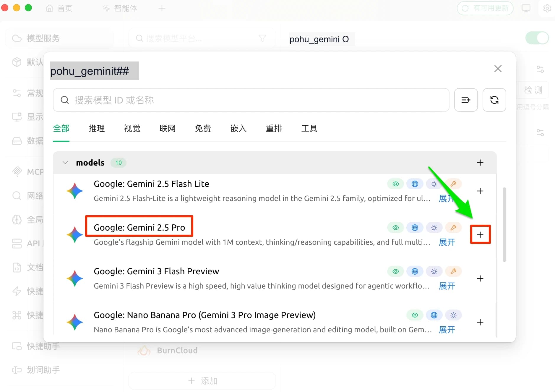Expand the Gemini 3 Flash Preview description
The height and width of the screenshot is (392, 555).
click(447, 286)
